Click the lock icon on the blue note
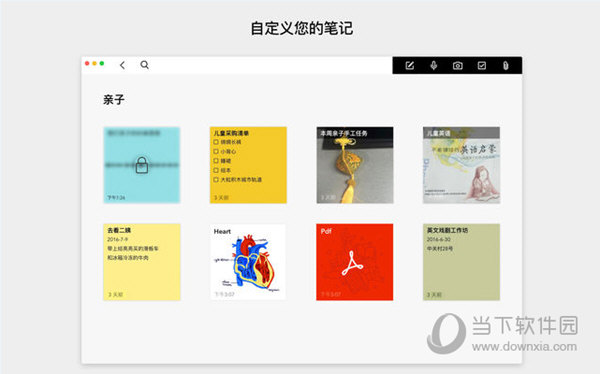The height and width of the screenshot is (374, 600). pyautogui.click(x=142, y=165)
